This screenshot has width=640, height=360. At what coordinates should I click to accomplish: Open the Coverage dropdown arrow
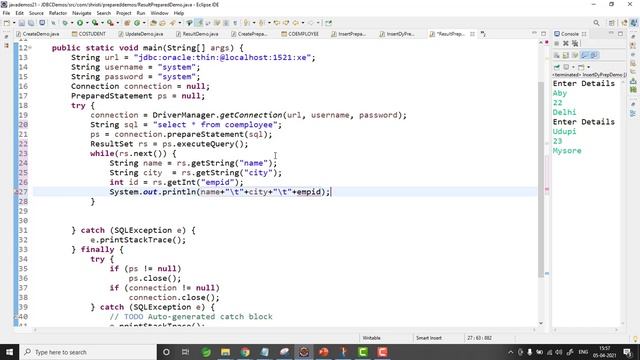pos(102,23)
